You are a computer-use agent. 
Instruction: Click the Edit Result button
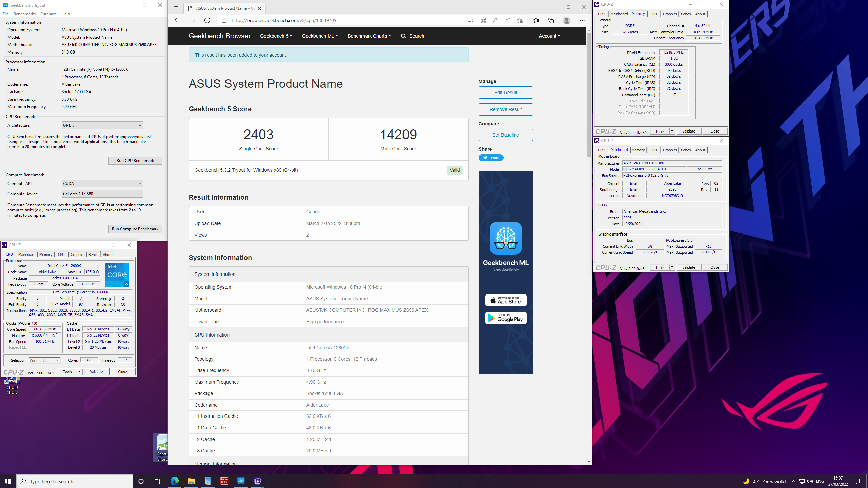[506, 93]
